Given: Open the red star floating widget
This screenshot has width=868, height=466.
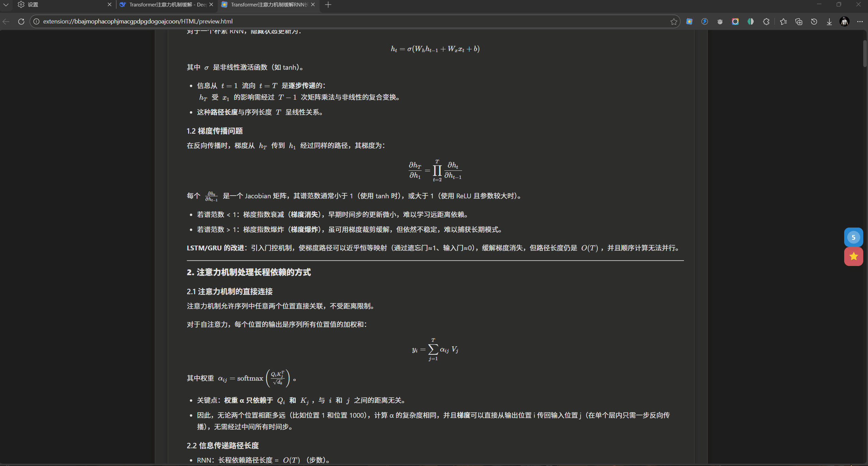Looking at the screenshot, I should [x=854, y=256].
